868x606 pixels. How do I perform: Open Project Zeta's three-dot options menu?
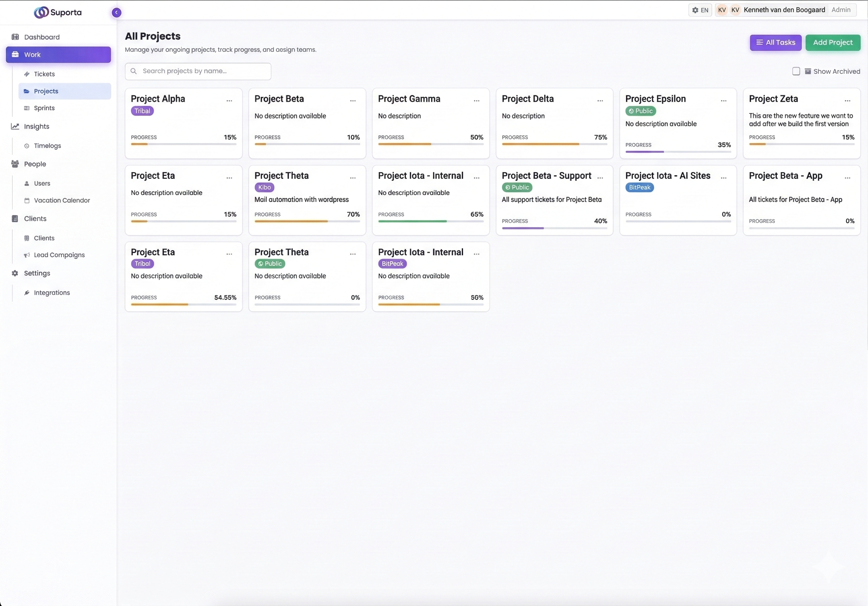pos(847,101)
